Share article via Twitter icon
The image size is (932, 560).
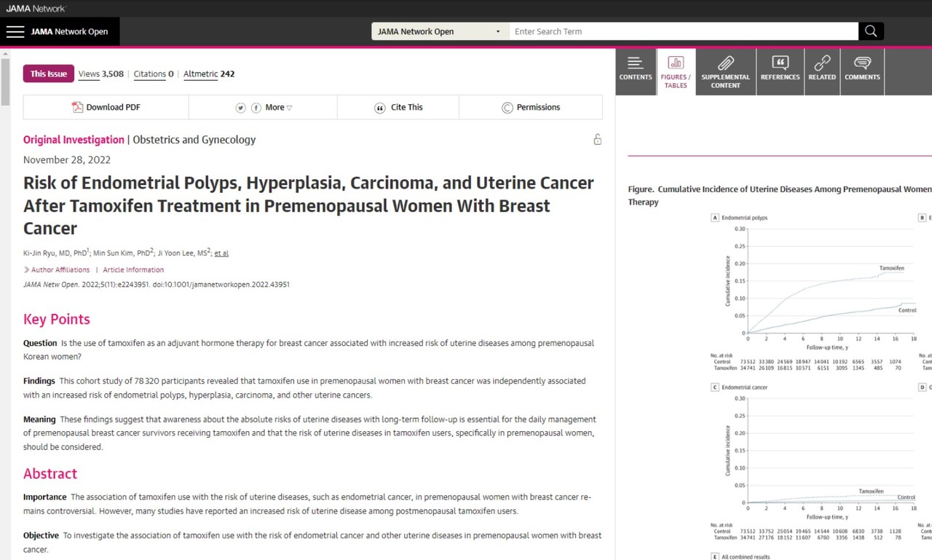pyautogui.click(x=240, y=108)
